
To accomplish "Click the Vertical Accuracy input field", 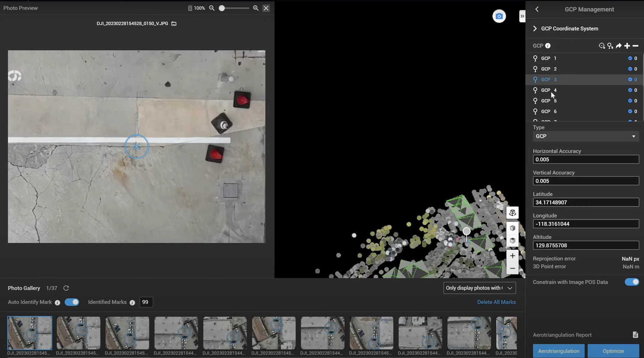I will click(586, 181).
